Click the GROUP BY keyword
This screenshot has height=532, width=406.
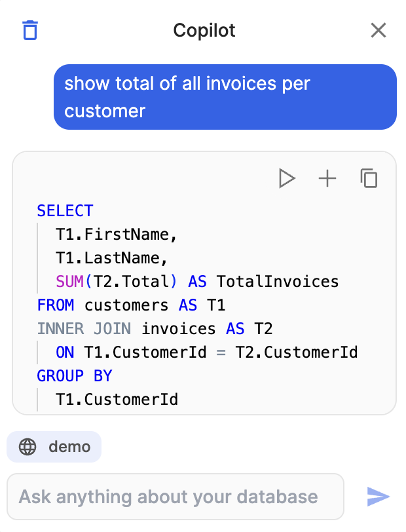coord(74,375)
